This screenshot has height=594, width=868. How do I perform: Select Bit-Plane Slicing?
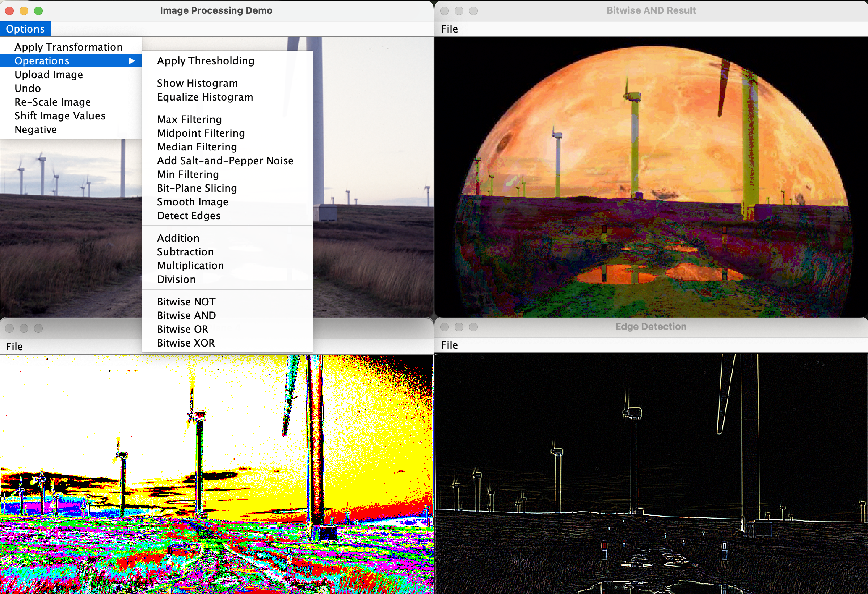pyautogui.click(x=197, y=188)
